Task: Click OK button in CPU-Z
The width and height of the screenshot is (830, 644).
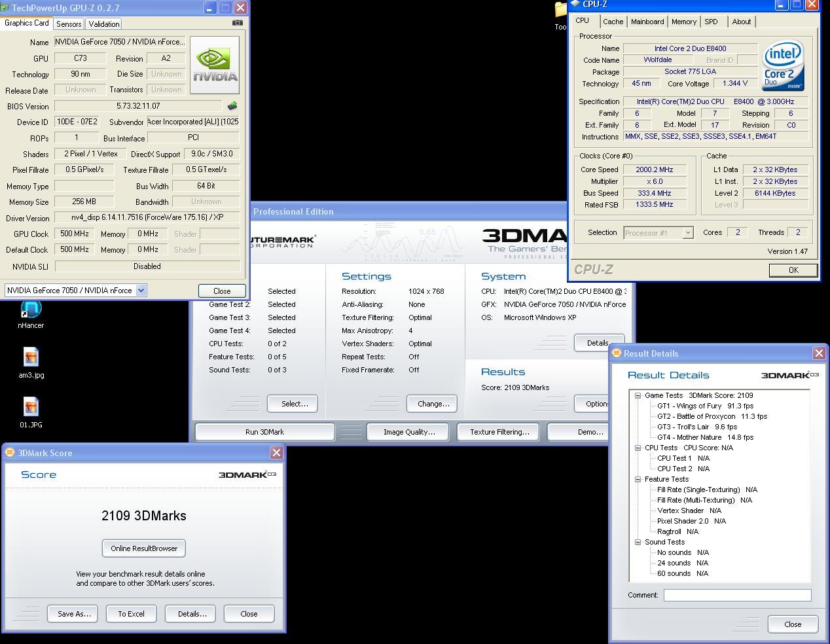Action: pos(793,270)
